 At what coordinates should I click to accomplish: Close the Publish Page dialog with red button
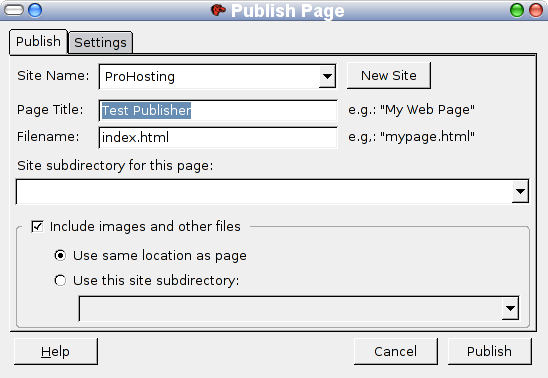pos(536,10)
